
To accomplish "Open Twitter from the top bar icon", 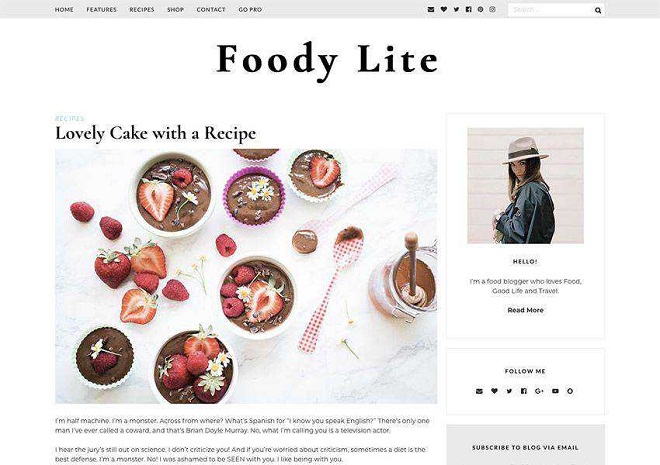I will (456, 9).
